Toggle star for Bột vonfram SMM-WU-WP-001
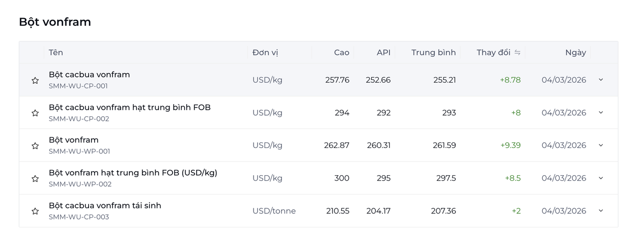 coord(35,146)
